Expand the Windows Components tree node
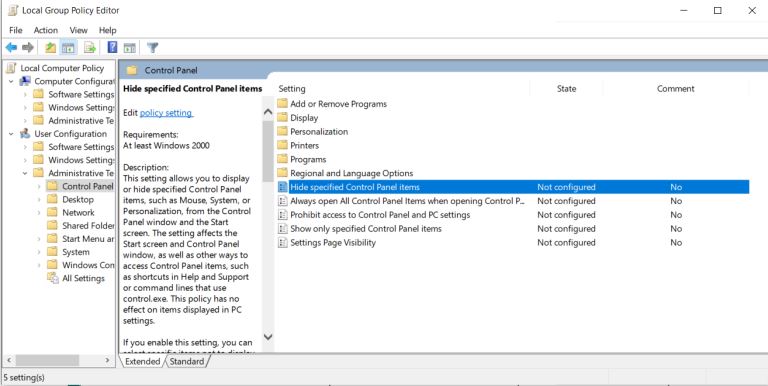768x386 pixels. point(39,265)
